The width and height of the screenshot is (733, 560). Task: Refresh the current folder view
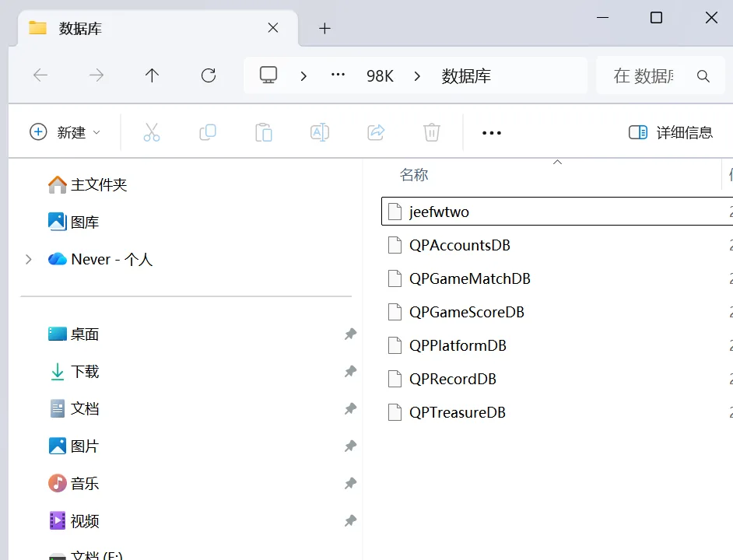point(208,75)
